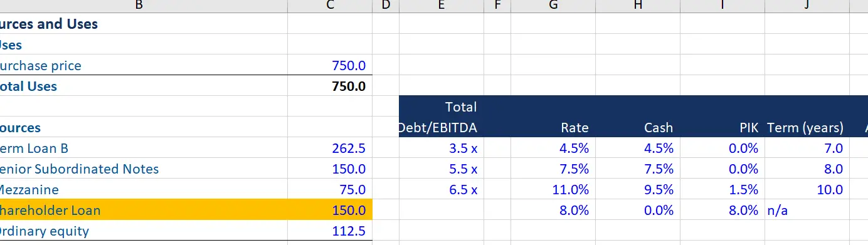The width and height of the screenshot is (868, 245).
Task: Select Term Loan B amount 262.5
Action: 330,148
